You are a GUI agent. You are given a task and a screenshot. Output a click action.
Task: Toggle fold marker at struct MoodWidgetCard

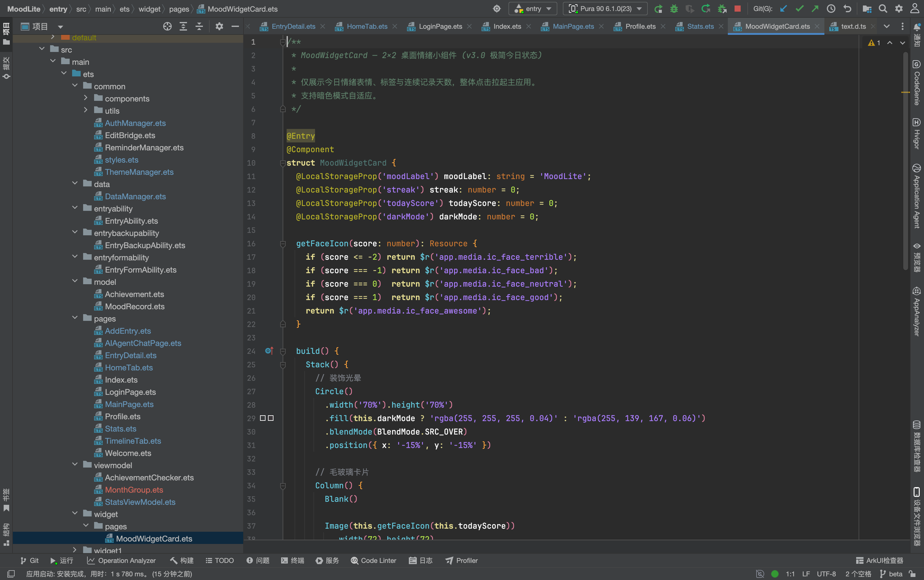(x=283, y=163)
